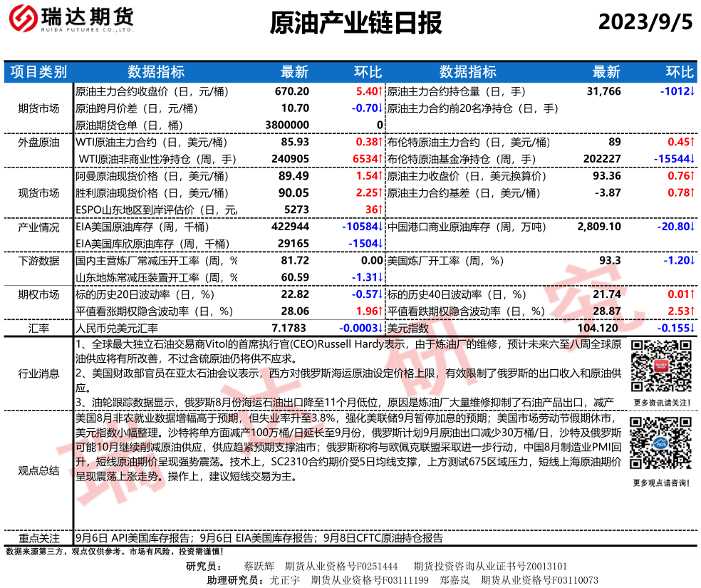Screen dimensions: 701x588
Task: Select the first 数据指标 column header
Action: [156, 72]
